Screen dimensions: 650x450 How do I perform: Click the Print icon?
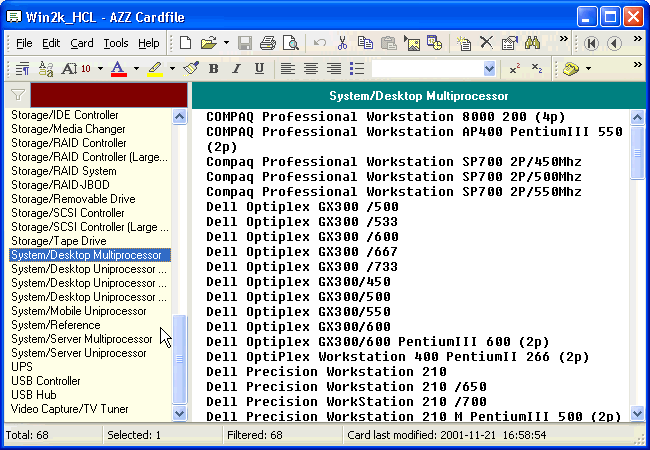tap(268, 43)
